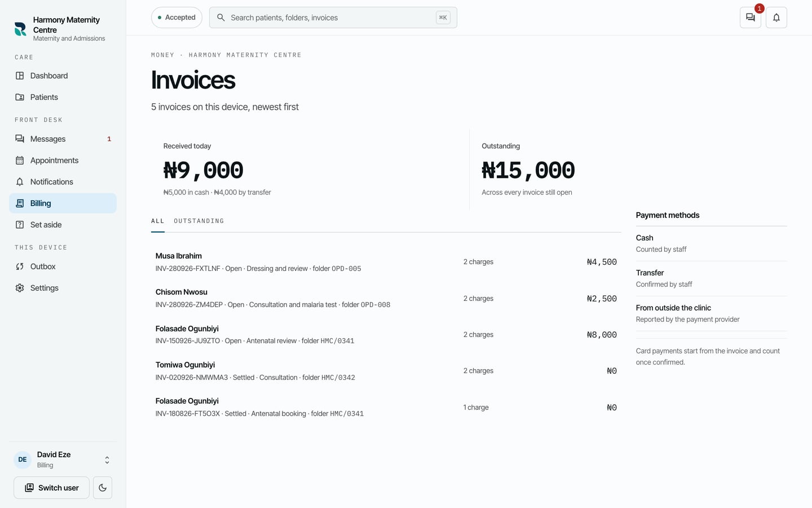Screen dimensions: 812x508
Task: Click the Set aside question icon
Action: pos(20,225)
